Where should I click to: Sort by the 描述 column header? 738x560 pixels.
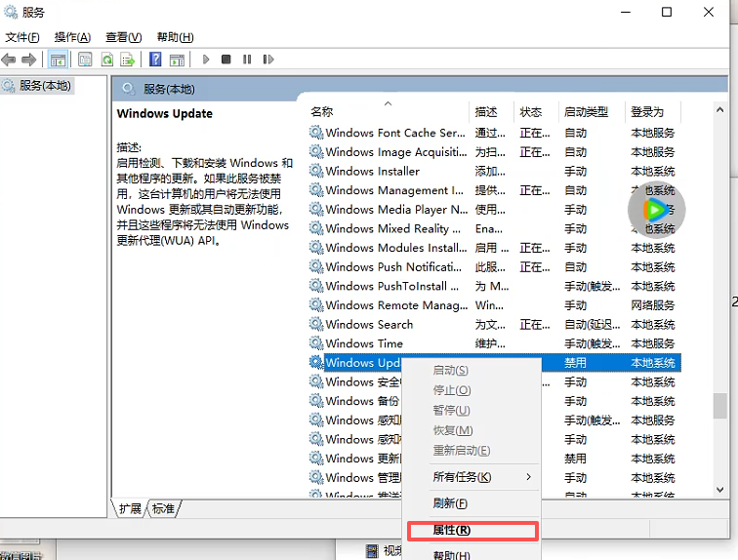(x=491, y=111)
